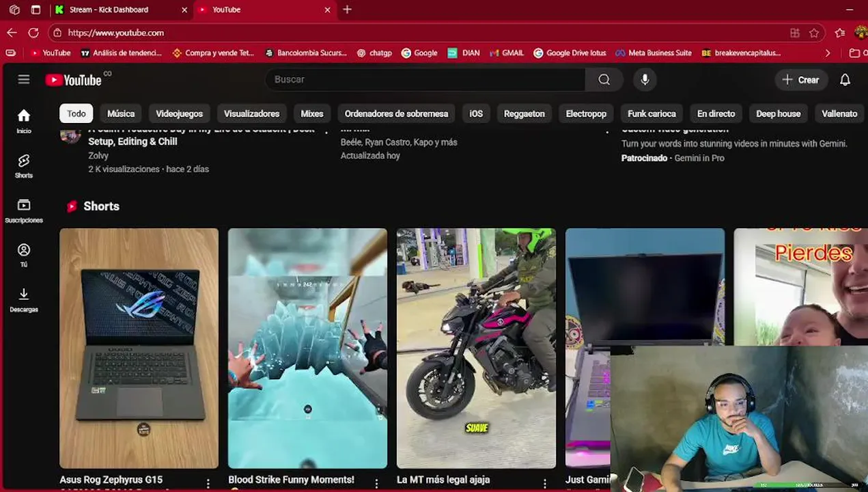Open options for Blood Strike Funny Moments short

click(x=376, y=482)
